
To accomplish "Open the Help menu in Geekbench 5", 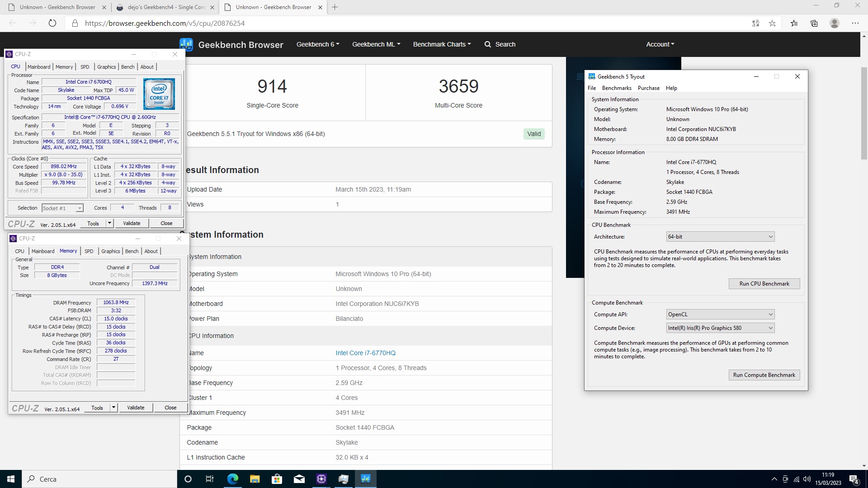I will coord(671,88).
